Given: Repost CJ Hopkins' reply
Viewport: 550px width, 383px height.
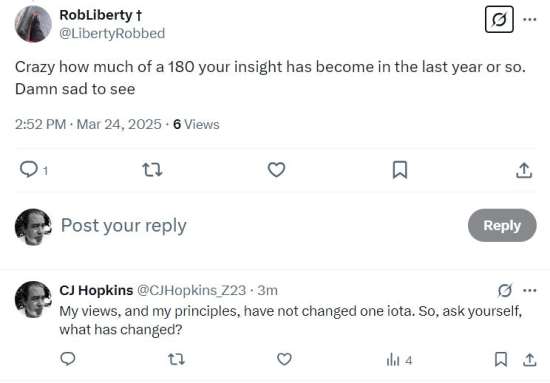Looking at the screenshot, I should [176, 360].
